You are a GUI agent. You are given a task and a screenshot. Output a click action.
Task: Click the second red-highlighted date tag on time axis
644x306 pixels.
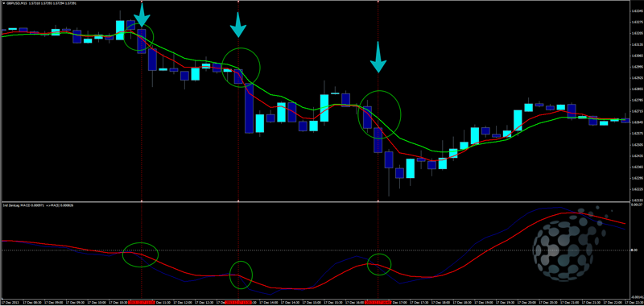point(237,302)
